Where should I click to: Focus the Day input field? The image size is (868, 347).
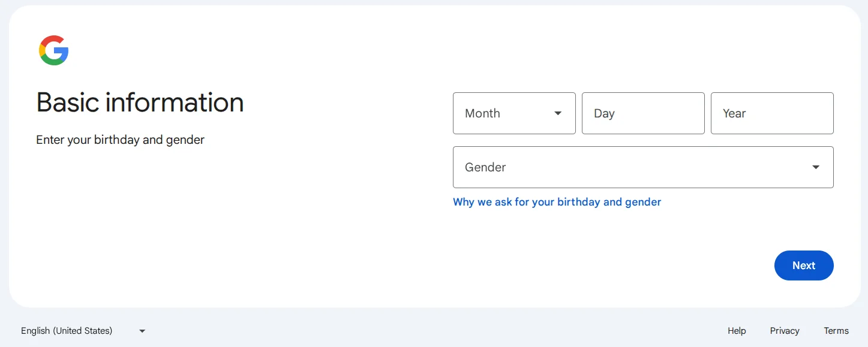(643, 113)
